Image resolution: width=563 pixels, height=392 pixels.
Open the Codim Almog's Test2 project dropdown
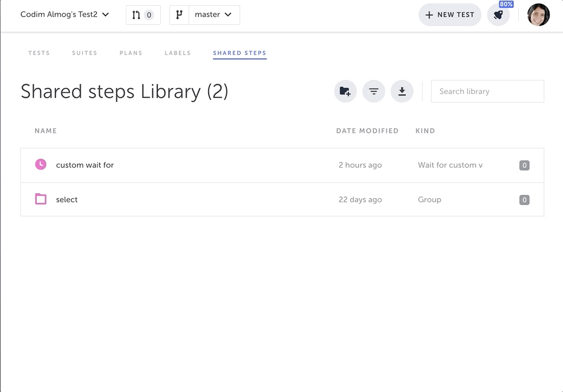point(65,15)
